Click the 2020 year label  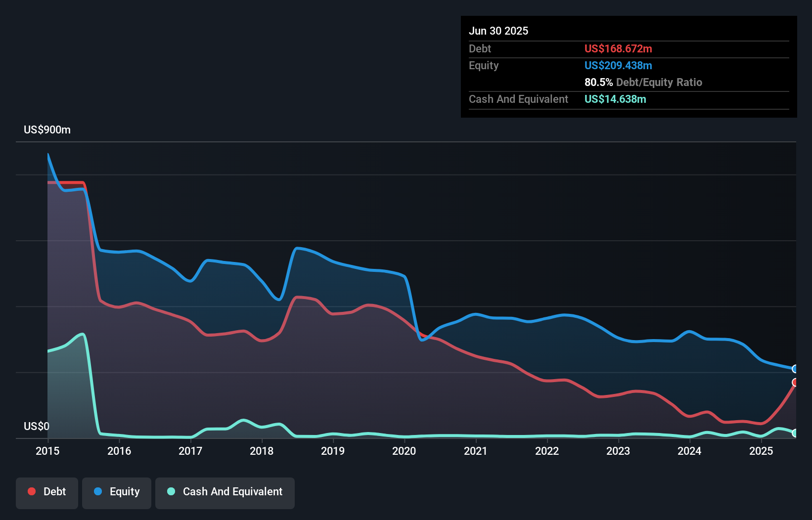pyautogui.click(x=404, y=451)
